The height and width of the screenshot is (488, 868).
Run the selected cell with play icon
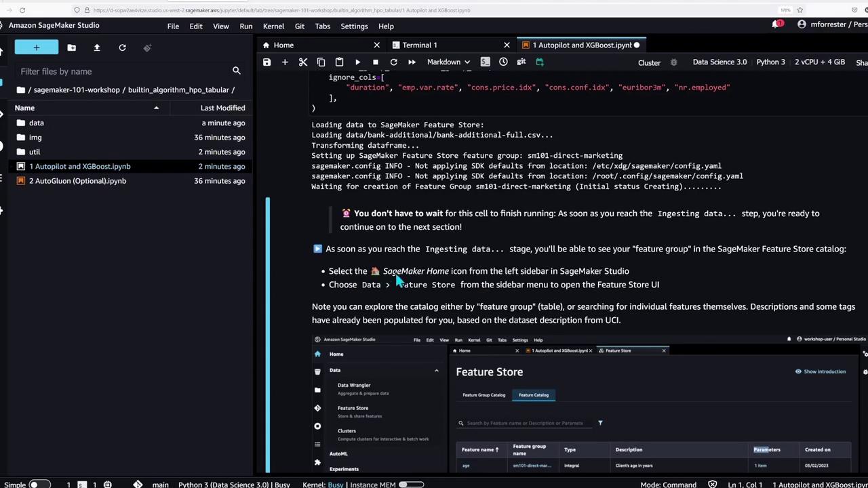click(357, 62)
